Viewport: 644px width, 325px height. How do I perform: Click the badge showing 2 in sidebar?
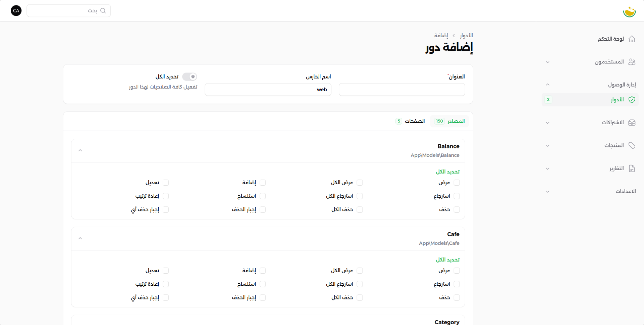pyautogui.click(x=548, y=100)
